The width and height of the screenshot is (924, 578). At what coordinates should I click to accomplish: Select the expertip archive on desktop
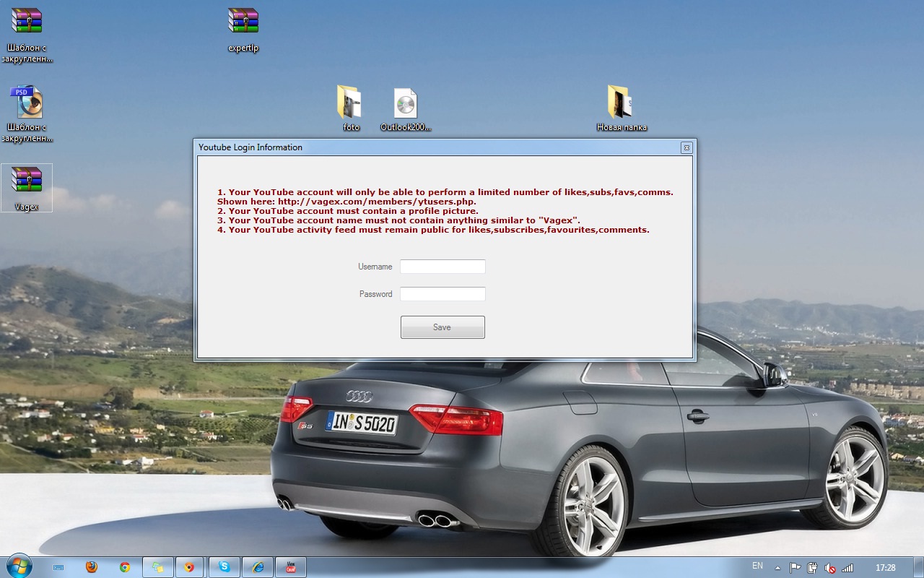pyautogui.click(x=243, y=30)
